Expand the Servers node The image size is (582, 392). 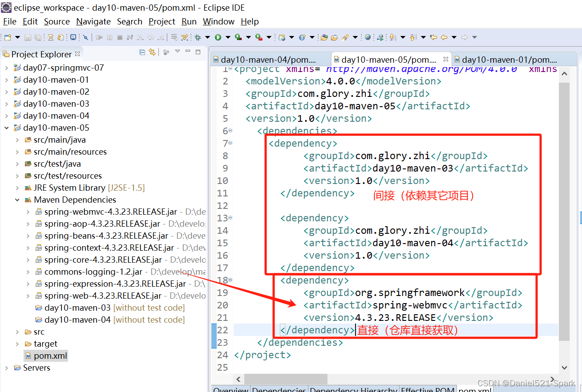pos(6,368)
